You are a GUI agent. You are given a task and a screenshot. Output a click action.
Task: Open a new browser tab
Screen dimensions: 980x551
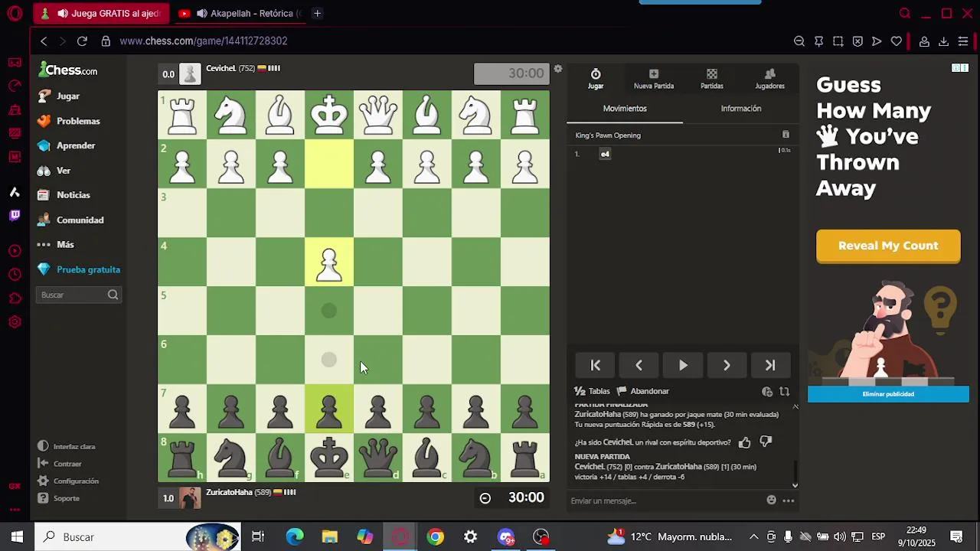coord(317,13)
